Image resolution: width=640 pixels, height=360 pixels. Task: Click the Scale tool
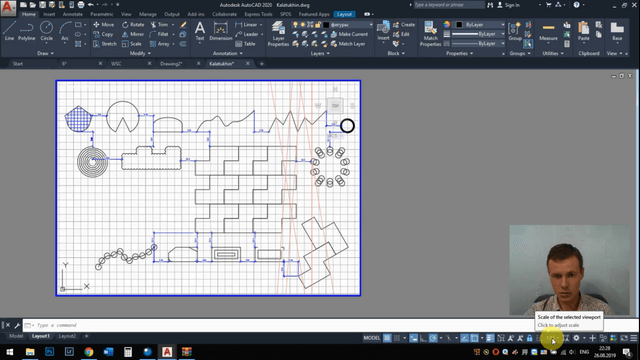(x=132, y=44)
